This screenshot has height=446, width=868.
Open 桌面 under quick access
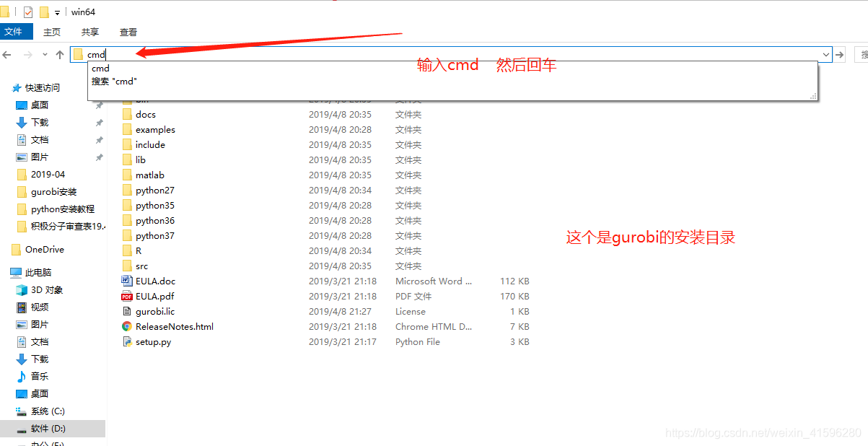(x=40, y=105)
